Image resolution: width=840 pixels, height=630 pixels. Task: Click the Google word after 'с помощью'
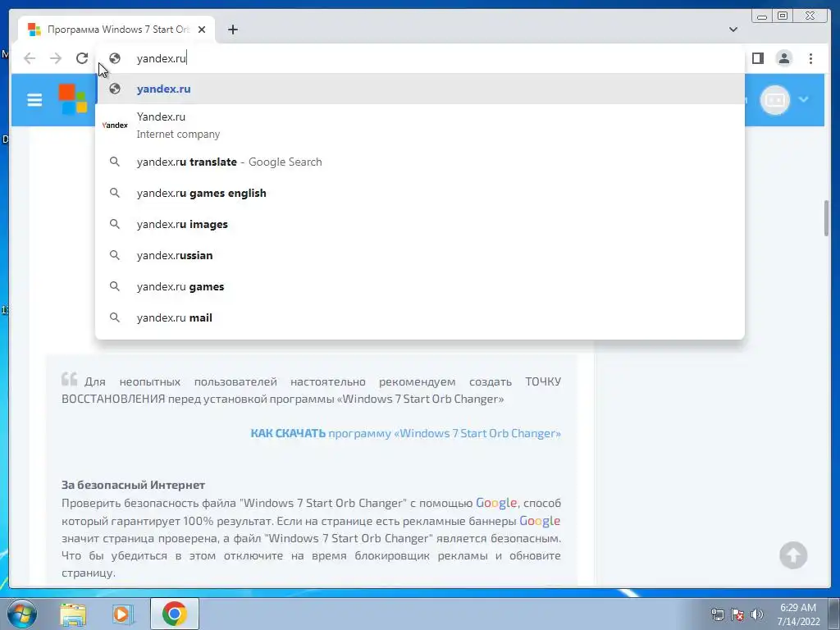(x=496, y=503)
